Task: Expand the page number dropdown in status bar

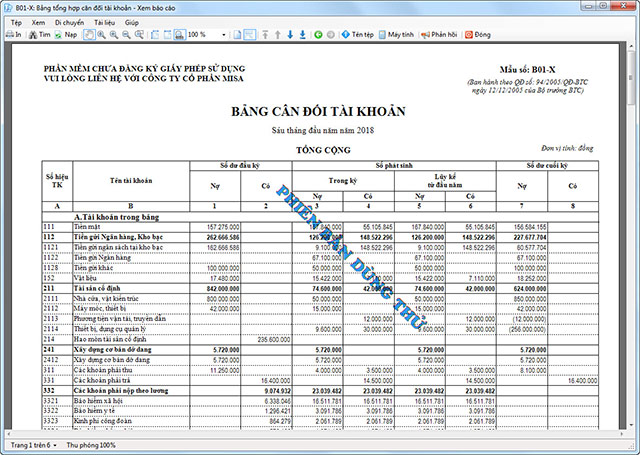Action: tap(55, 444)
